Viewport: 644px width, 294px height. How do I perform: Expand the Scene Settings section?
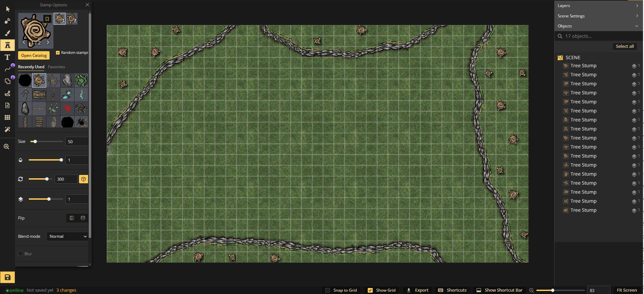[598, 16]
